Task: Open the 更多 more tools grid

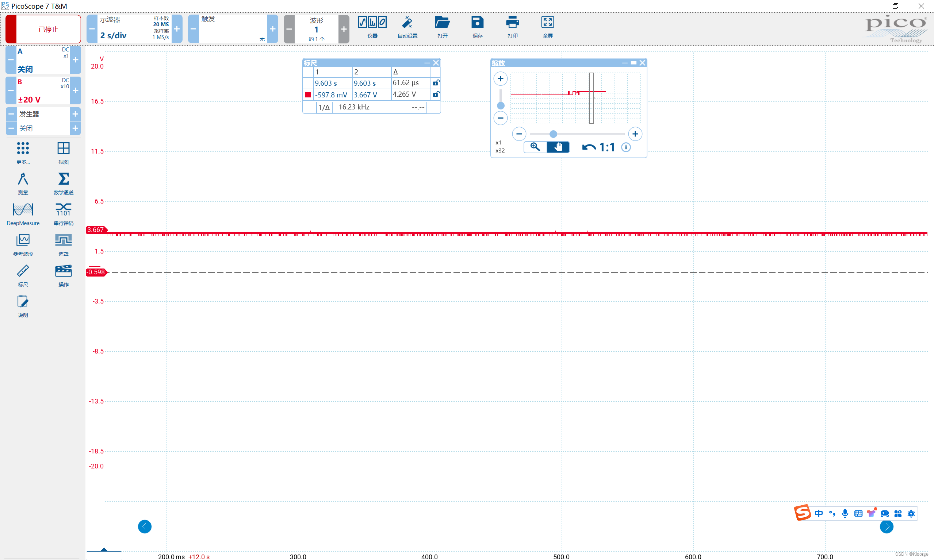Action: click(x=23, y=153)
